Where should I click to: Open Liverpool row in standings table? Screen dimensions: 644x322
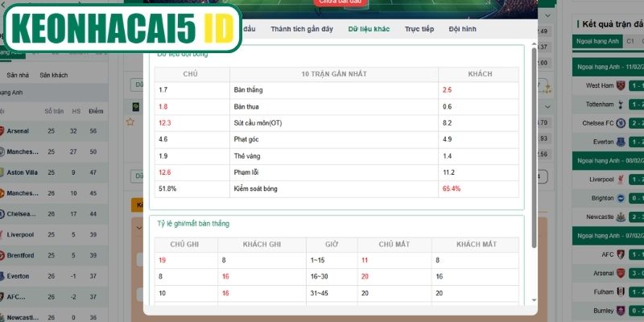click(54, 234)
